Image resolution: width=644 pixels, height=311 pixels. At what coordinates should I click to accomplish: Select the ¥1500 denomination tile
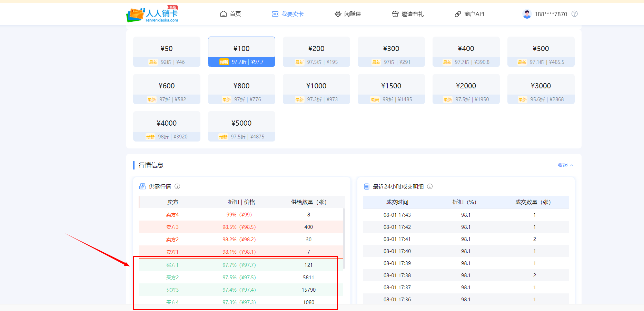[391, 89]
